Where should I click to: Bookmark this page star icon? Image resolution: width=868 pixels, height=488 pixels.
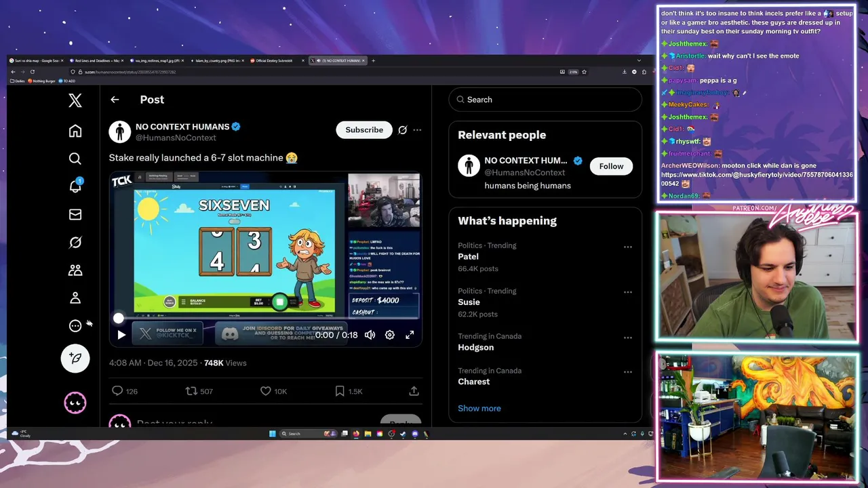tap(584, 71)
